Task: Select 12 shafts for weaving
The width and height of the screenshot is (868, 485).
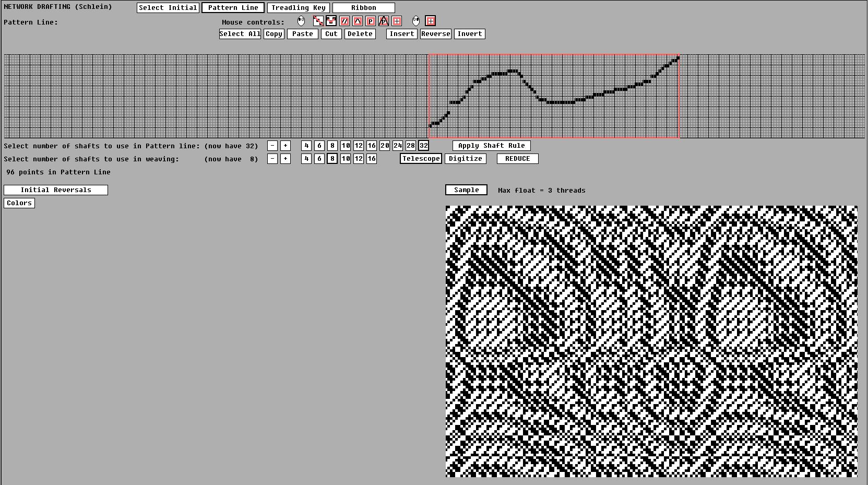Action: coord(358,159)
